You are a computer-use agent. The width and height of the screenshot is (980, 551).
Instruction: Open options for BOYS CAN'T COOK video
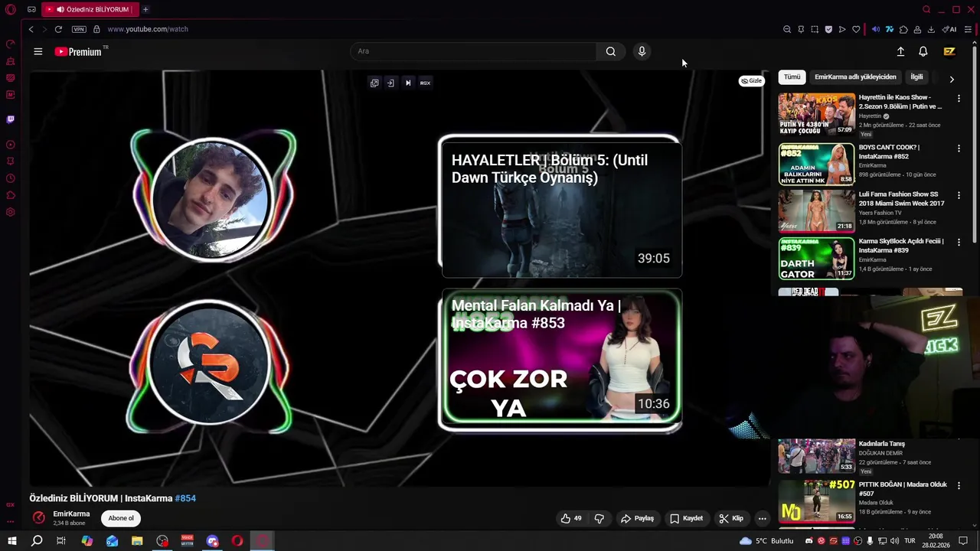(959, 148)
